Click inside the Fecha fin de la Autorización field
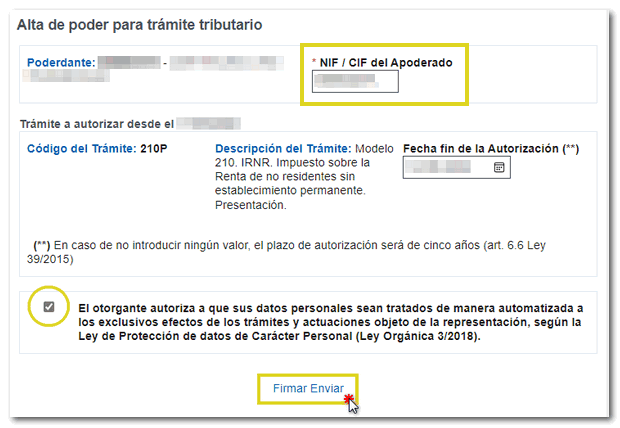This screenshot has width=620, height=428. point(446,168)
